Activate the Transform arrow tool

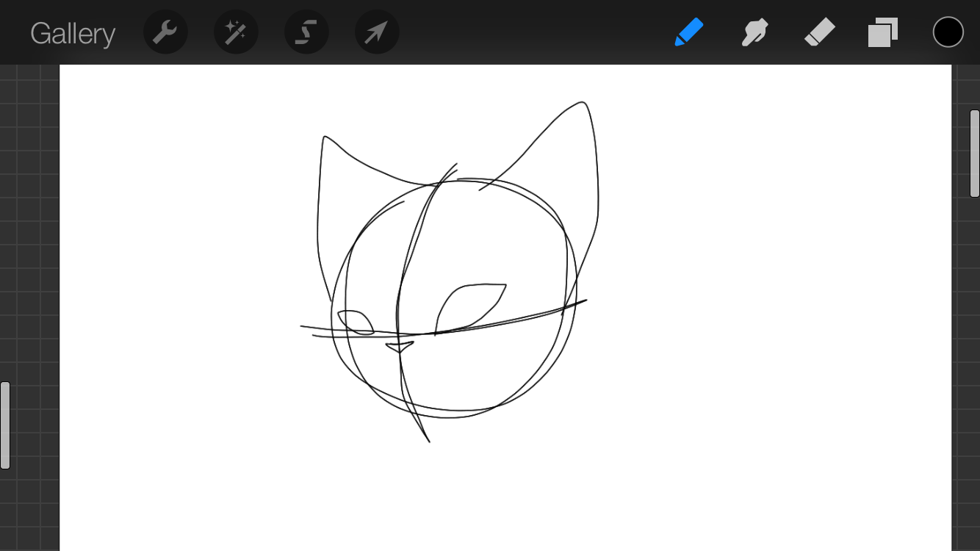377,32
